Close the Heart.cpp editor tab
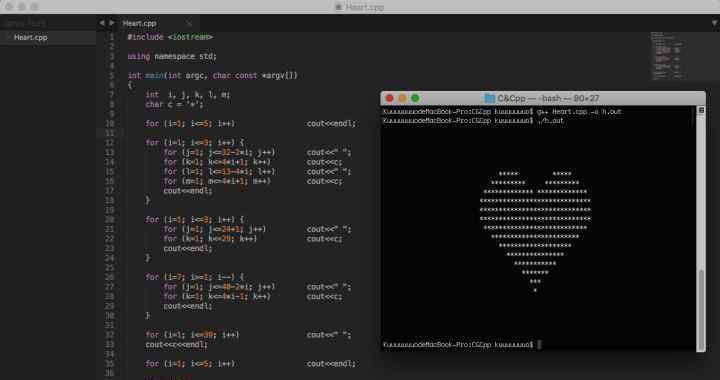 [x=189, y=23]
